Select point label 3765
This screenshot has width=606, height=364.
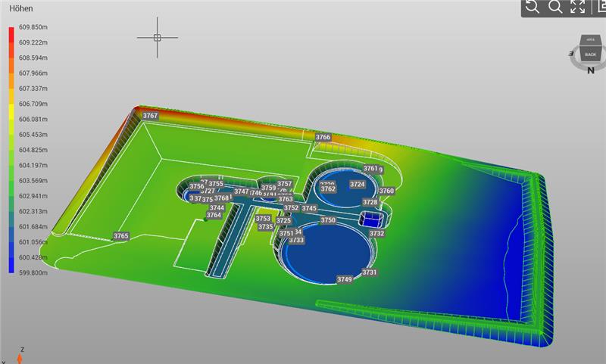pyautogui.click(x=121, y=236)
